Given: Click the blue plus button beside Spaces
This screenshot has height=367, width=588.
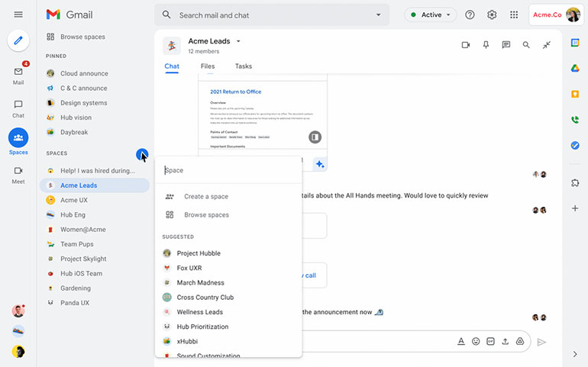Looking at the screenshot, I should click(142, 154).
